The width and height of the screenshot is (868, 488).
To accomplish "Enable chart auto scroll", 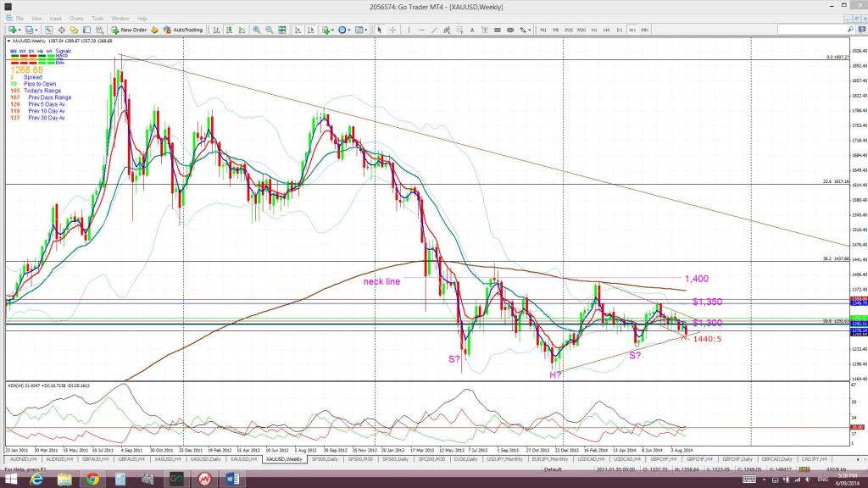I will [298, 30].
